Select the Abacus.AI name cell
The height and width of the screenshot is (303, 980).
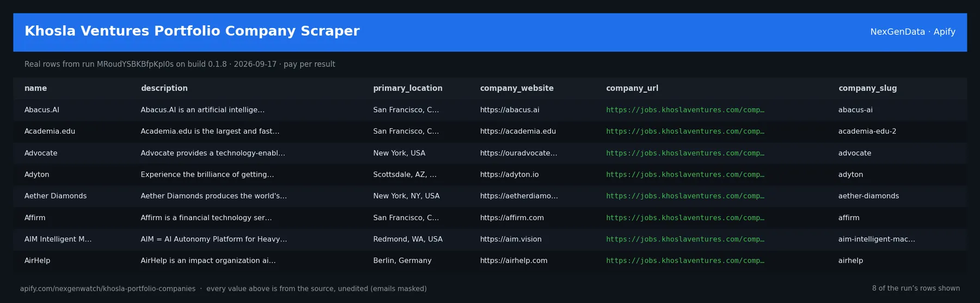coord(42,110)
